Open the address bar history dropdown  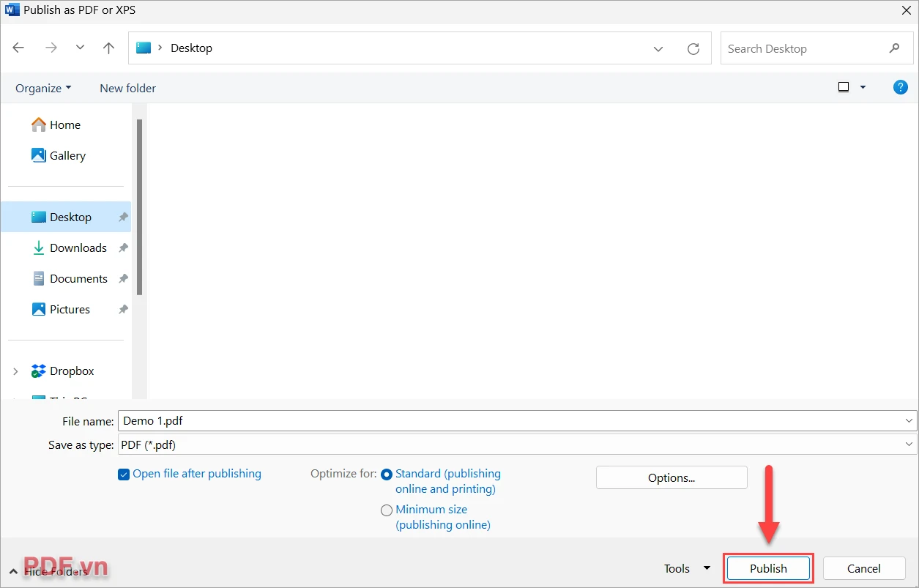[x=658, y=49]
